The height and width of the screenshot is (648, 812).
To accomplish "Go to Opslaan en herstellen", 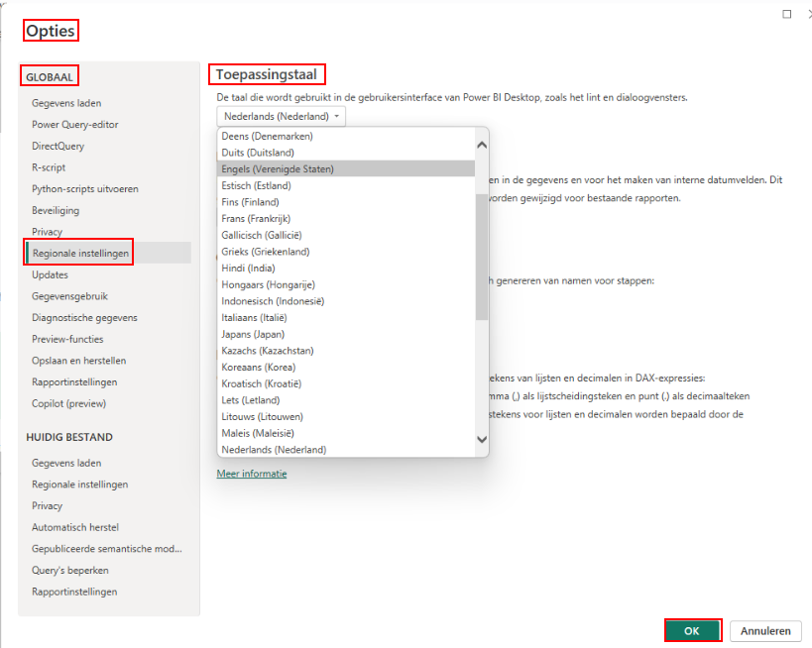I will click(78, 361).
